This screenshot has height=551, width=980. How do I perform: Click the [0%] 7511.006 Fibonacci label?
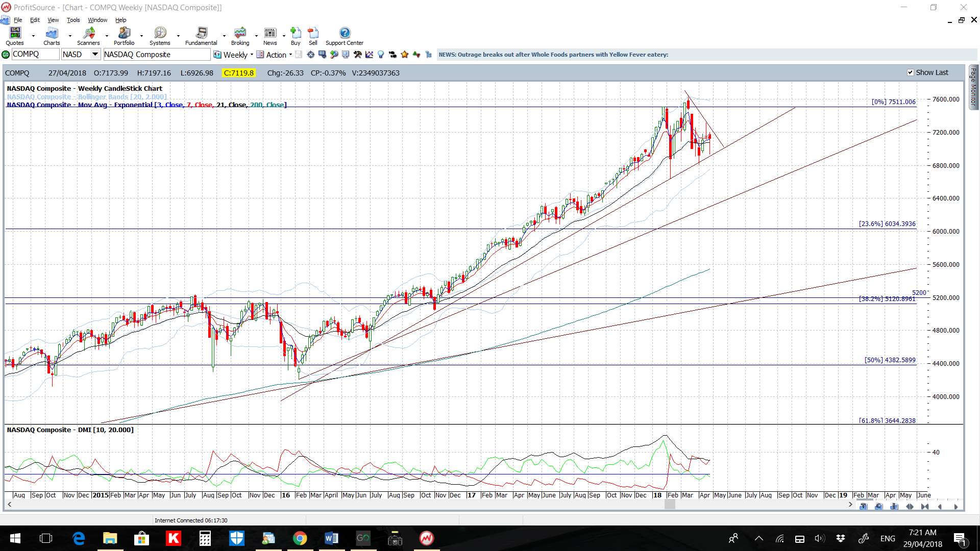893,102
